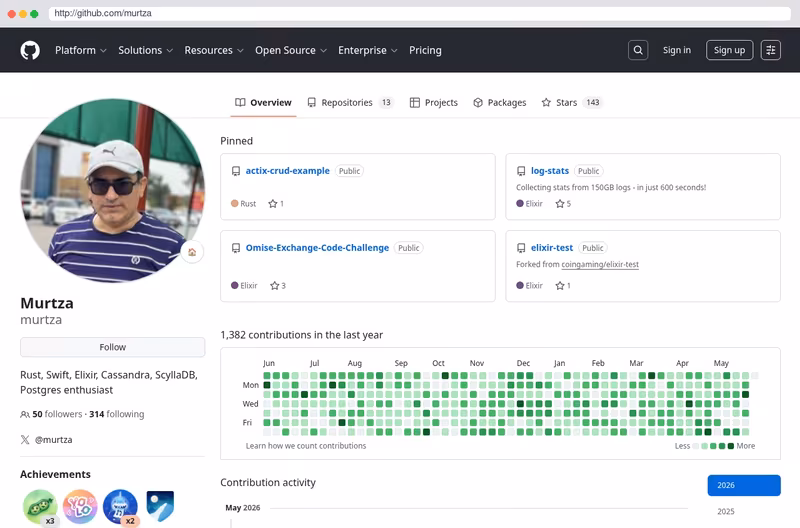Open the YOLO achievement badge

(80, 507)
